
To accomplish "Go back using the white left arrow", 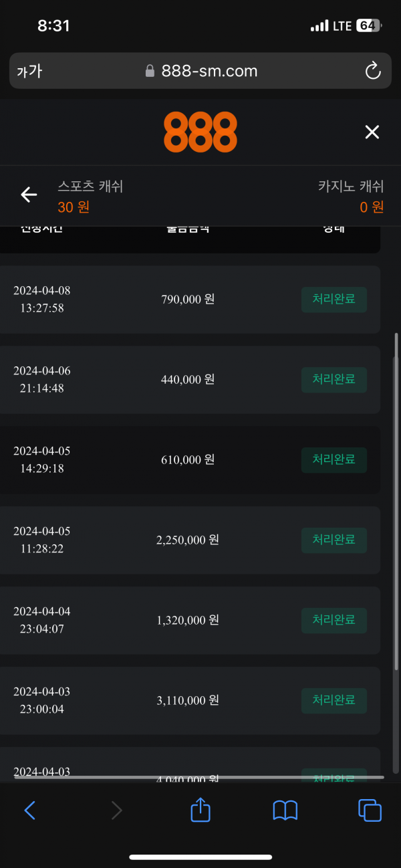I will tap(29, 195).
